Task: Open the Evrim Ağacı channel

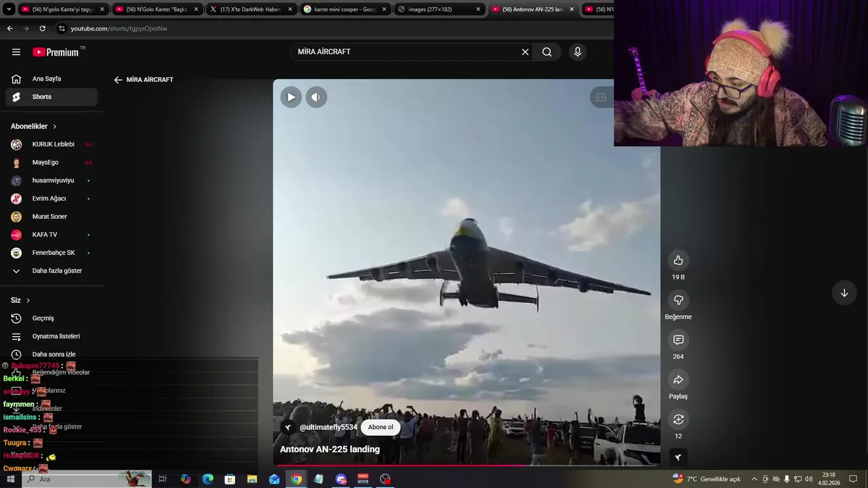Action: click(52, 199)
